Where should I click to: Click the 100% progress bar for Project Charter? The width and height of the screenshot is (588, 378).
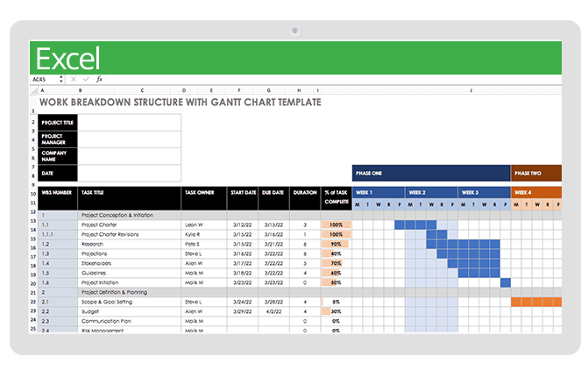[337, 225]
